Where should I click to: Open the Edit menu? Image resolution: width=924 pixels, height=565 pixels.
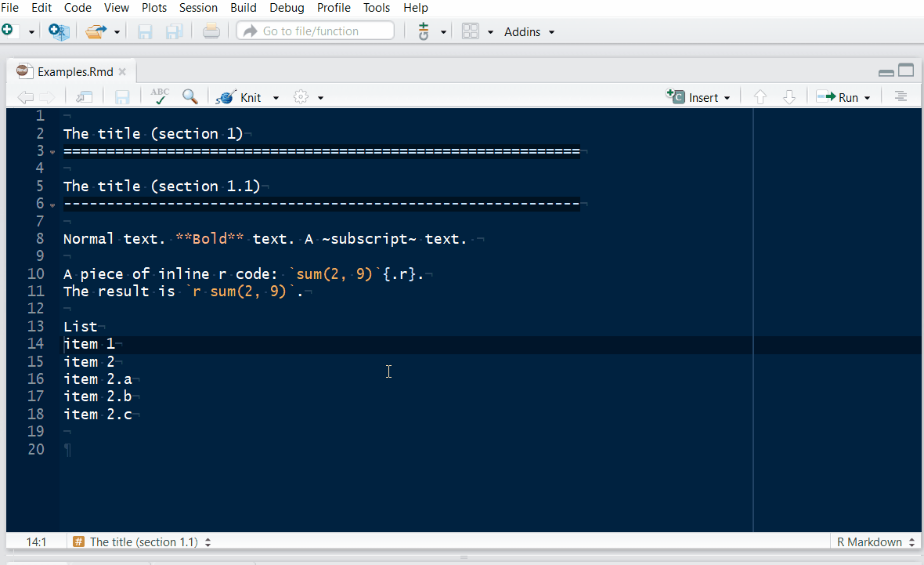(42, 8)
